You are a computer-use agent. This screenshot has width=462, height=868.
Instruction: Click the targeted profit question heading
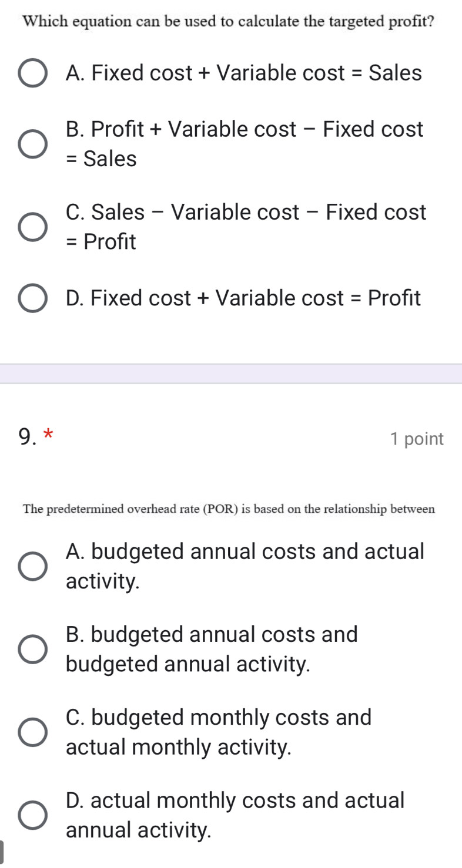point(229,22)
